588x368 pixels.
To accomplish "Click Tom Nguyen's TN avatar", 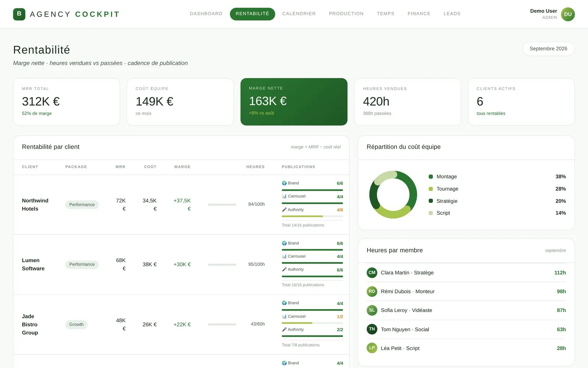I will 372,329.
